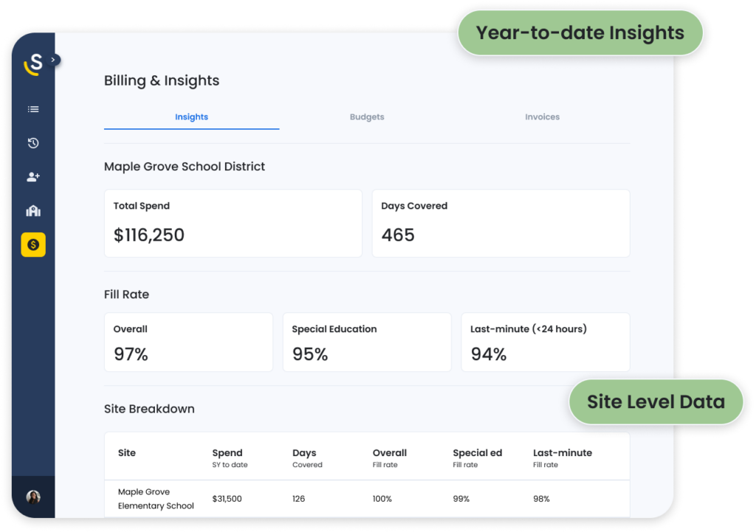Click the Site column header
This screenshot has width=756, height=532.
[x=127, y=453]
